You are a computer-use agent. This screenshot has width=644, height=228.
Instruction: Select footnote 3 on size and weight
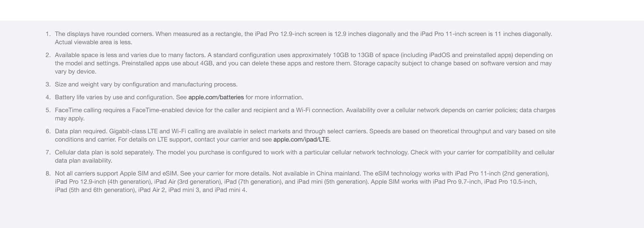pyautogui.click(x=146, y=85)
